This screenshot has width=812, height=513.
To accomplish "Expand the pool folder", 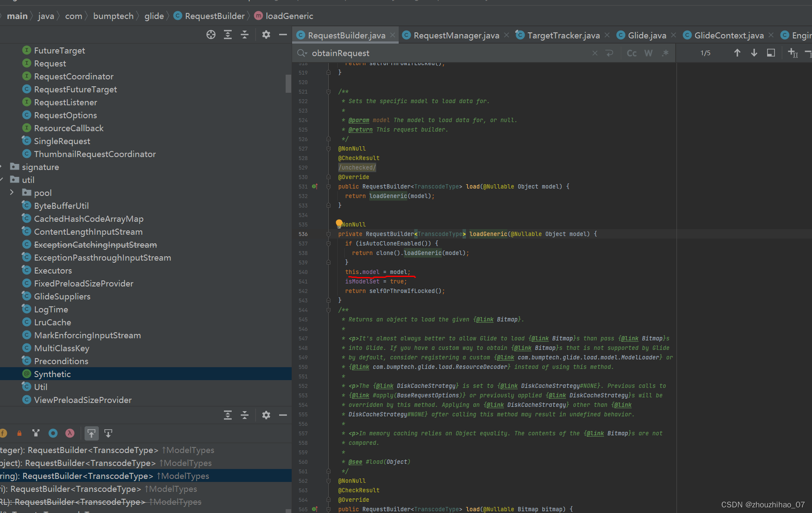I will tap(12, 192).
